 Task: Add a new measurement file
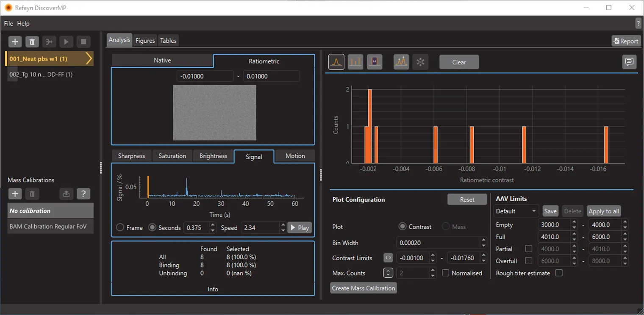point(15,41)
